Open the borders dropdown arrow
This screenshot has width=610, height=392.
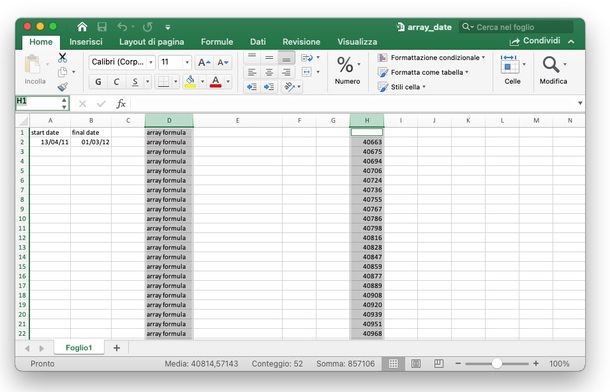tap(176, 82)
